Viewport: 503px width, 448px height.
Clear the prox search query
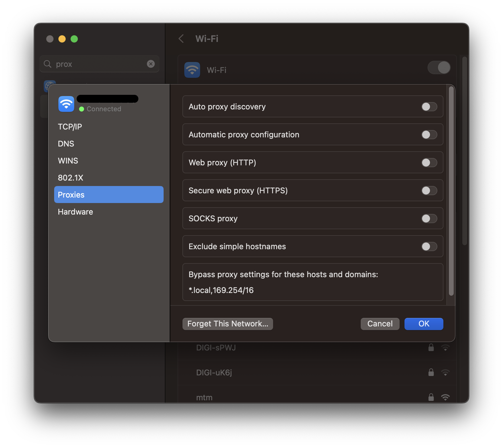tap(151, 64)
